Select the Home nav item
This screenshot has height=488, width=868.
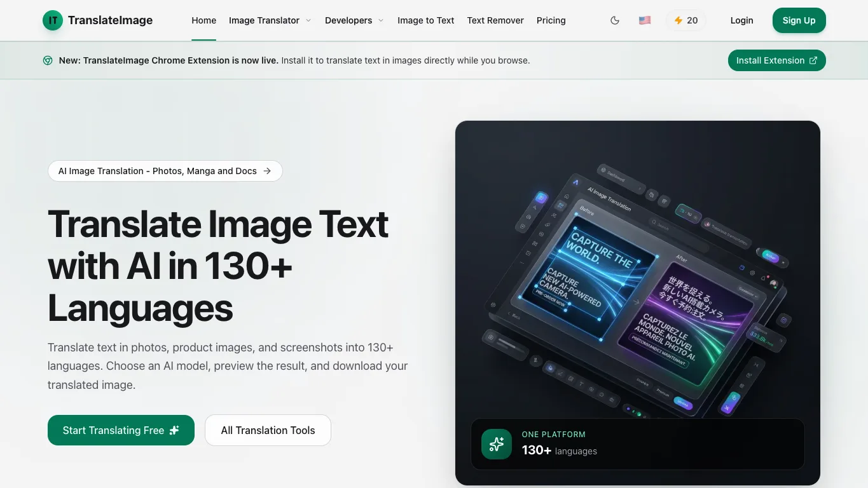coord(203,20)
